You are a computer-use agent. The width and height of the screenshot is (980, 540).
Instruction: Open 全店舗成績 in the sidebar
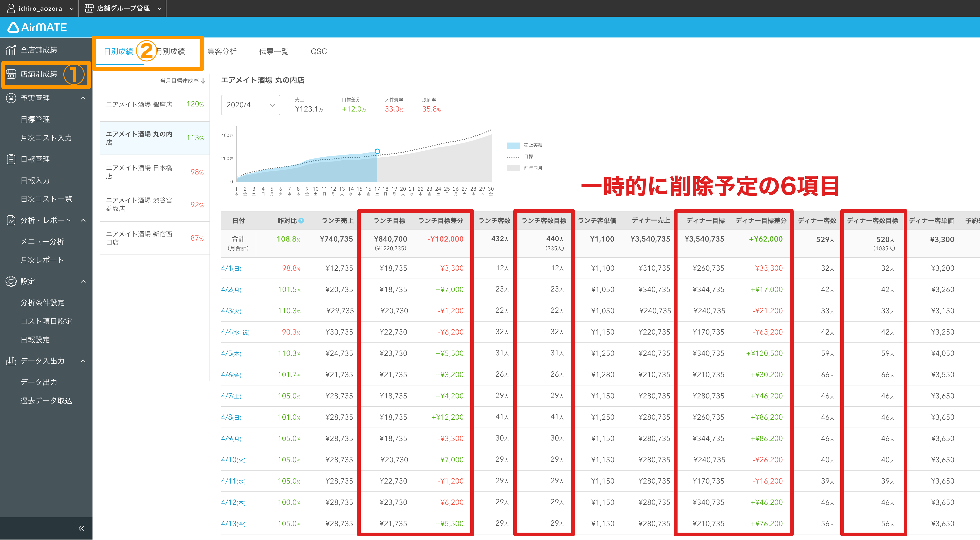point(39,50)
